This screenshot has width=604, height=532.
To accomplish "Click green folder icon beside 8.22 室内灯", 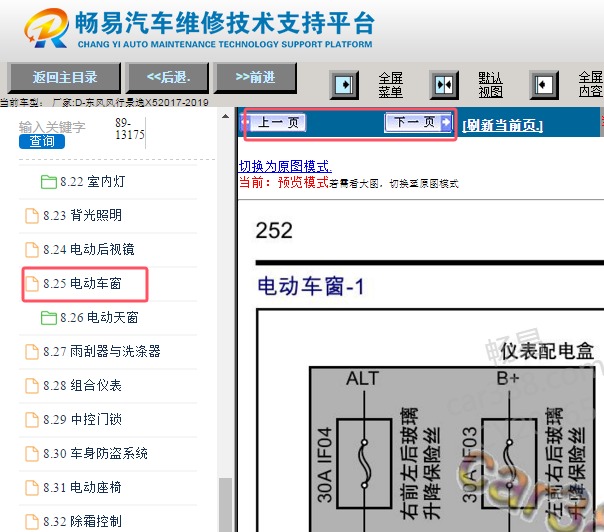I will coord(49,182).
